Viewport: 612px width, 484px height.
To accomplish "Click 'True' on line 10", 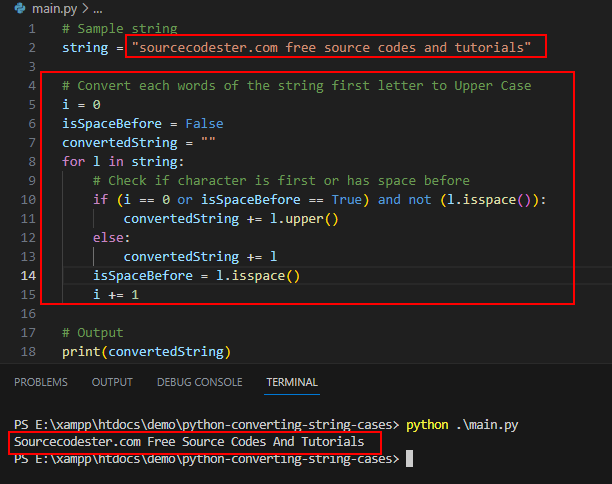I will pos(347,200).
